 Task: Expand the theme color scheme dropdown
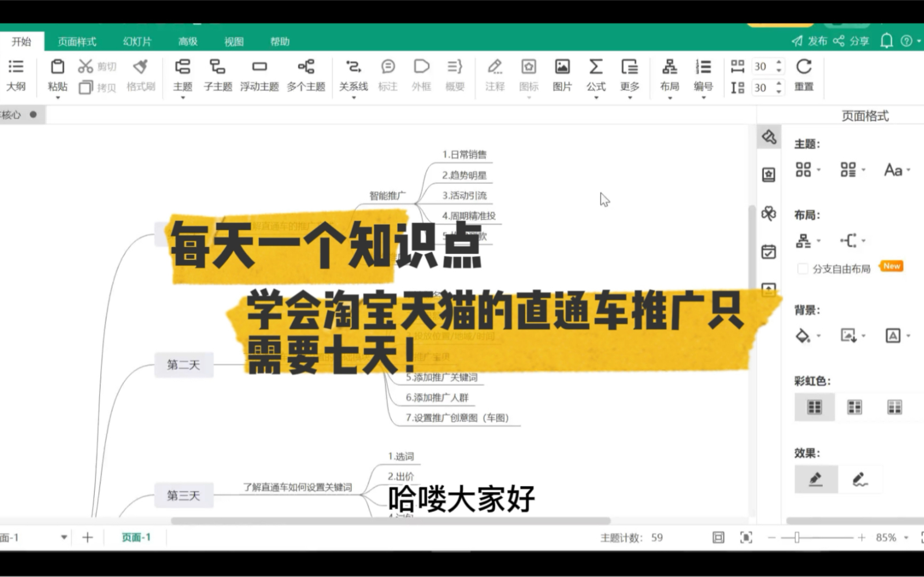tap(852, 169)
